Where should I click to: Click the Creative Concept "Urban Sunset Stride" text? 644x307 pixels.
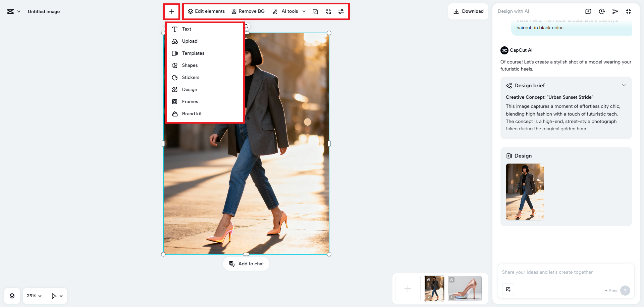(x=549, y=97)
